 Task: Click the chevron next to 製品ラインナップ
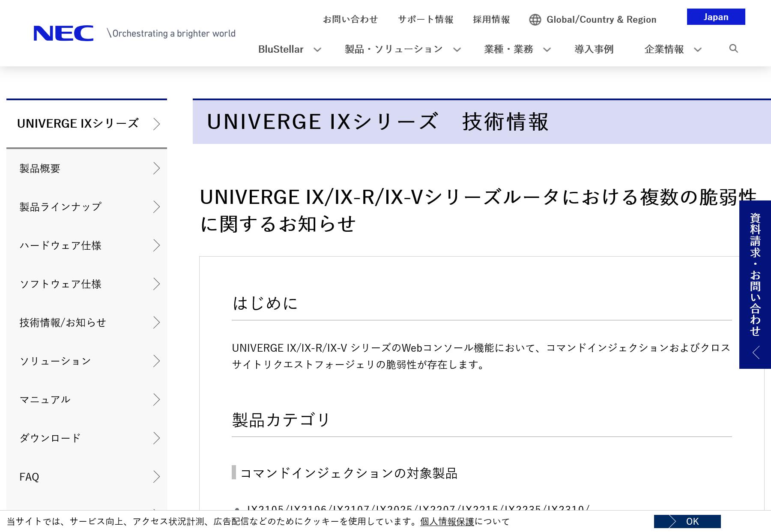(x=156, y=207)
